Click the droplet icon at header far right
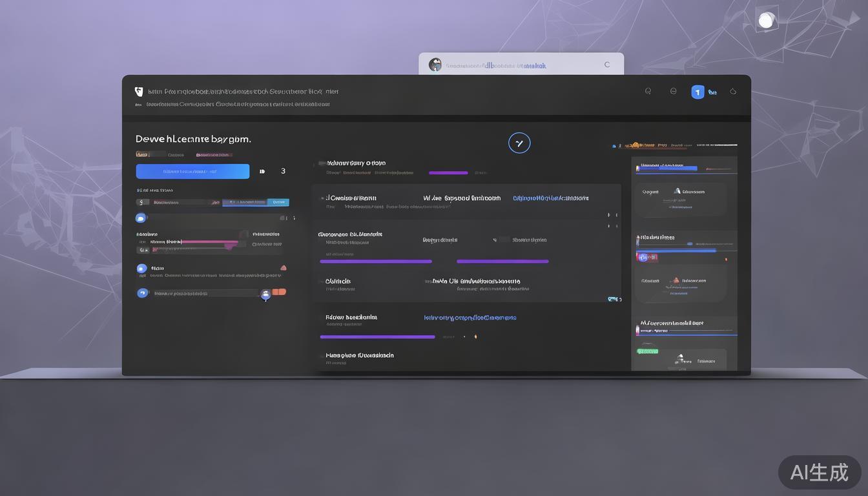The image size is (868, 496). [x=733, y=92]
